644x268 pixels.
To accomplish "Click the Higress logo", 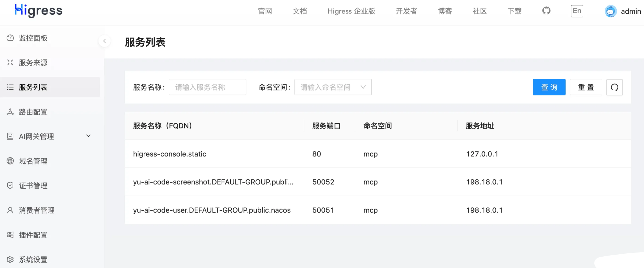I will pyautogui.click(x=38, y=11).
